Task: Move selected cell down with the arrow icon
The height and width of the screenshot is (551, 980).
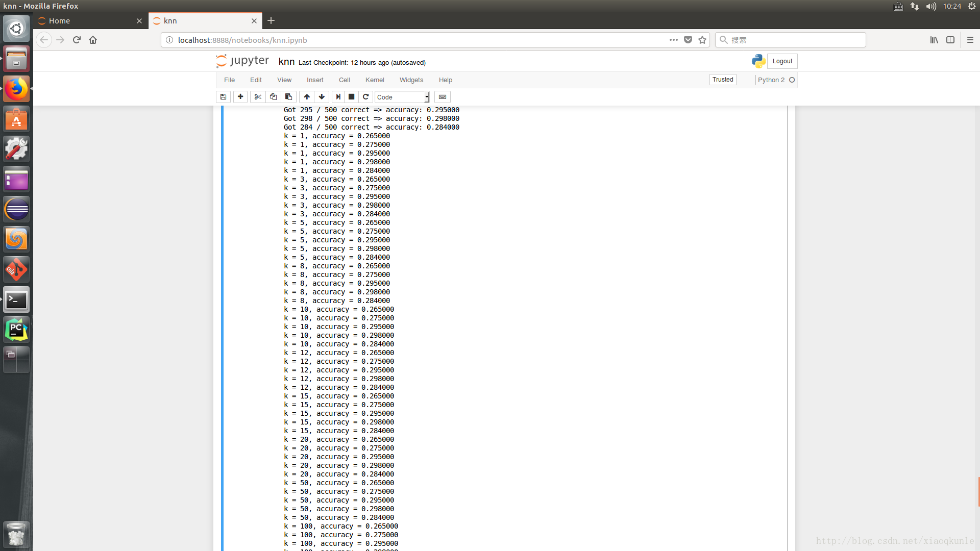Action: tap(322, 97)
